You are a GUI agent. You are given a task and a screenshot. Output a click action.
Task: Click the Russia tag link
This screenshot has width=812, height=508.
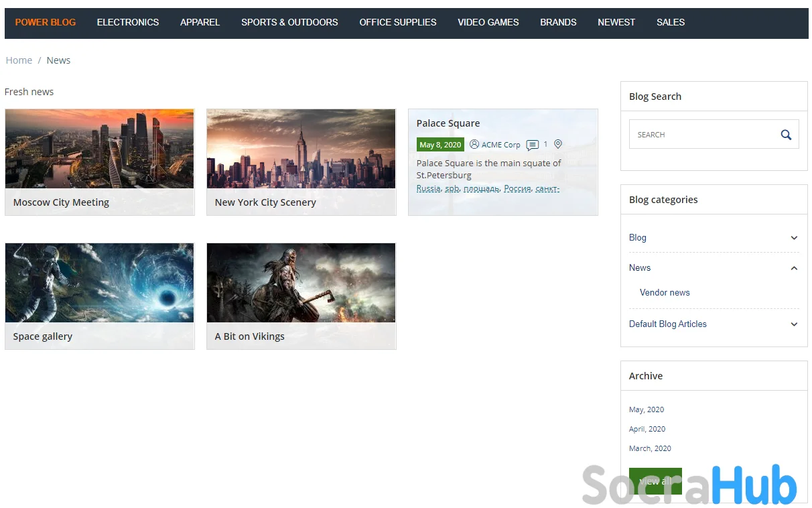point(428,188)
